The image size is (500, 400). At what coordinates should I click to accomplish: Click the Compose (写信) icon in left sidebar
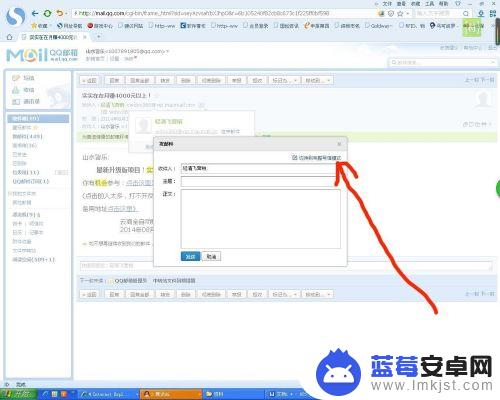[x=16, y=78]
